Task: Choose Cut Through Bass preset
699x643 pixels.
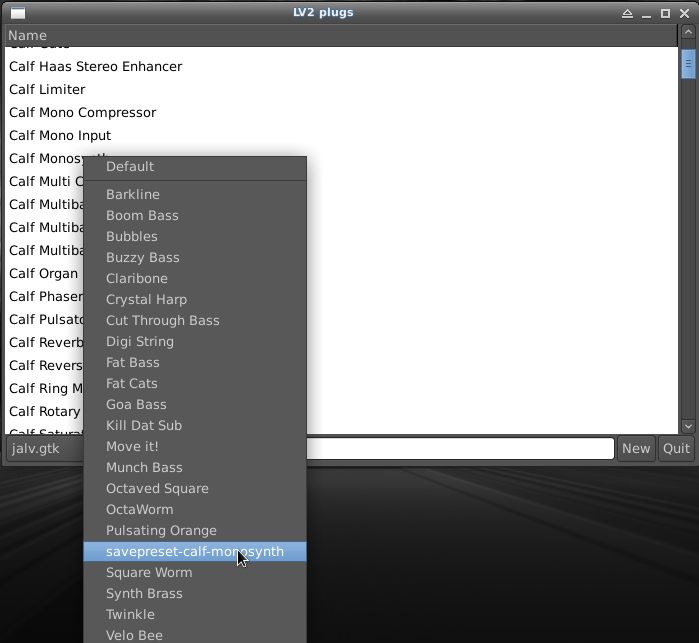Action: 195,320
